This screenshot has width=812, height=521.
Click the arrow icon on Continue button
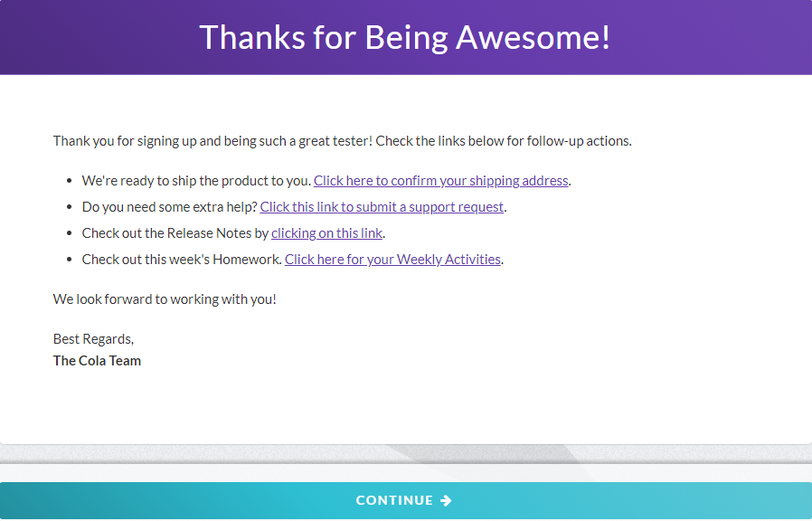coord(446,500)
